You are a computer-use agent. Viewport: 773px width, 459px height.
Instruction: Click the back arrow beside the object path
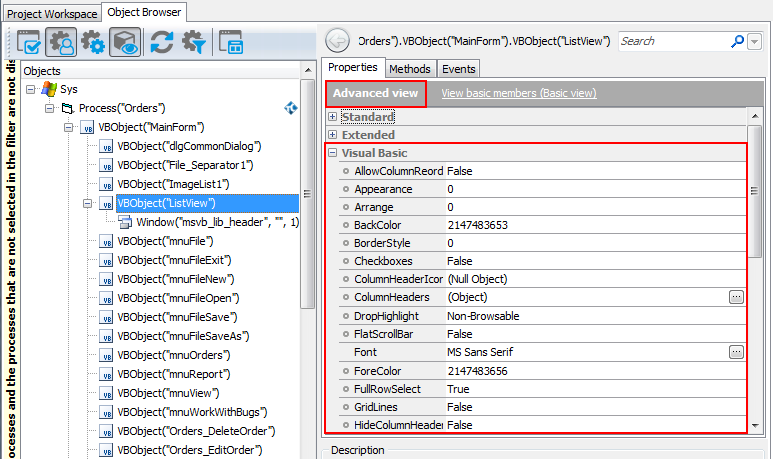tap(338, 41)
